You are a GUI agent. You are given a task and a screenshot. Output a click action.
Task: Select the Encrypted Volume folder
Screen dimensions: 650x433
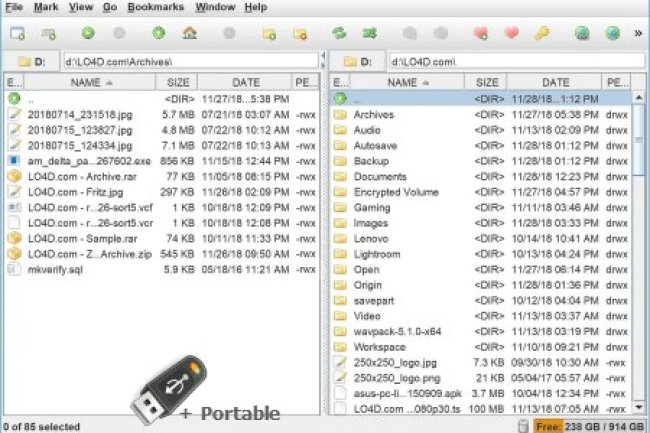tap(481, 192)
